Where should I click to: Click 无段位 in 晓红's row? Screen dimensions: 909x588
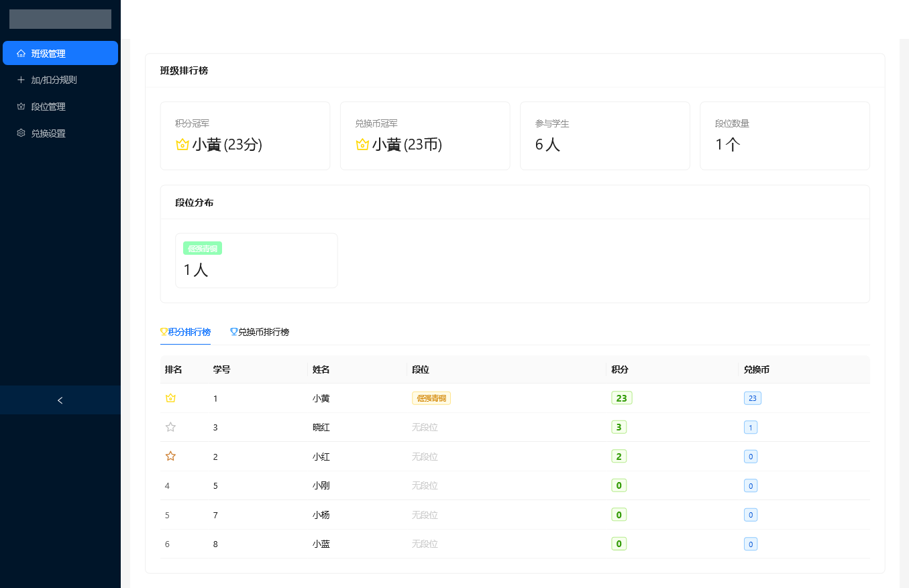tap(425, 427)
